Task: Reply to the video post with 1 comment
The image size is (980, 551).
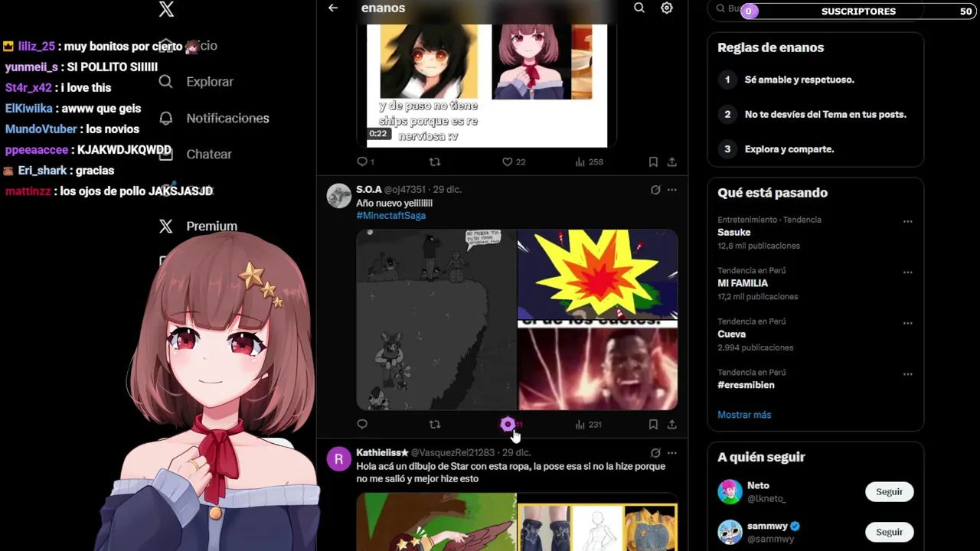Action: [362, 162]
